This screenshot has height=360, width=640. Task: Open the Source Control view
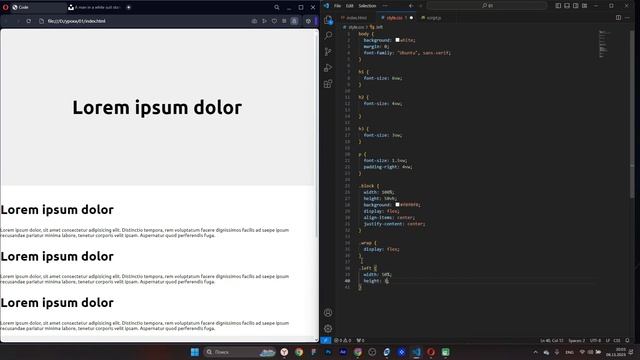pos(328,51)
